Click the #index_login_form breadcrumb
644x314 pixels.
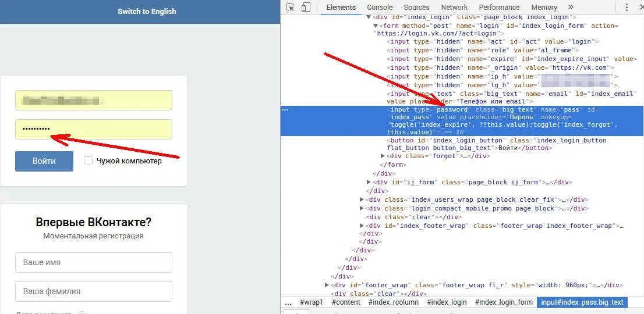tap(504, 302)
